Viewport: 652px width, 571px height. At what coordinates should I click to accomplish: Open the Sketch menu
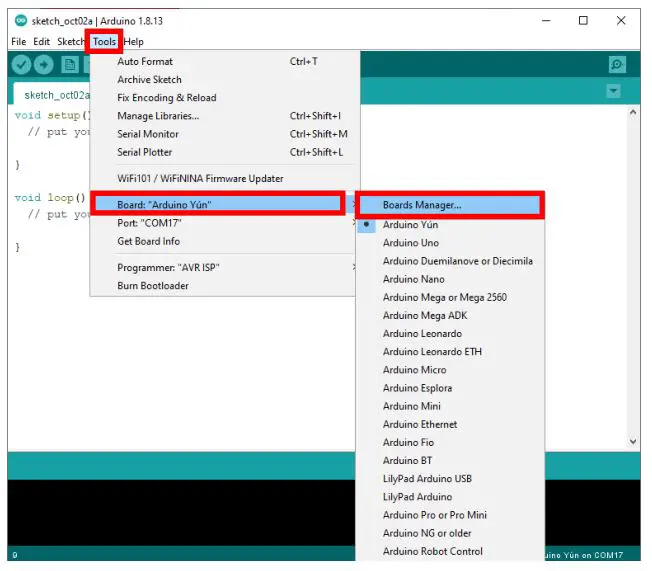(71, 42)
